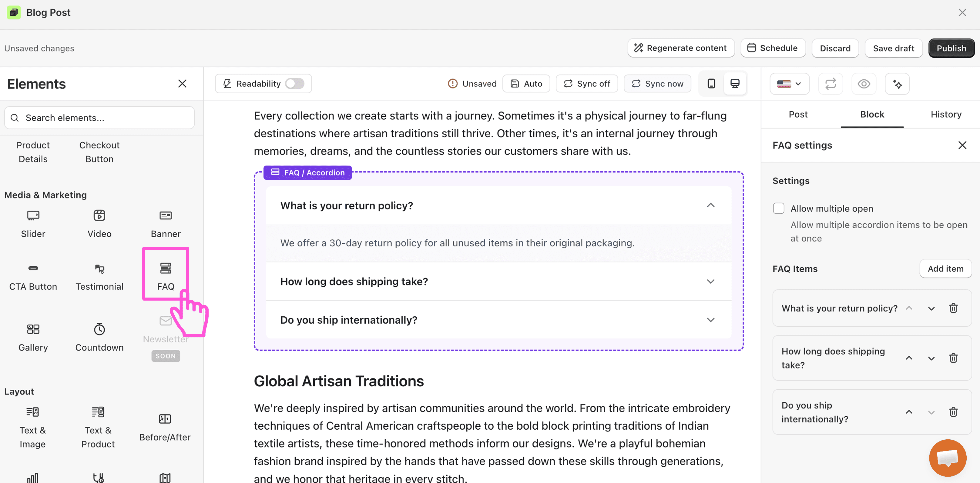980x483 pixels.
Task: Move 'How long does shipping take?' item down
Action: tap(931, 358)
